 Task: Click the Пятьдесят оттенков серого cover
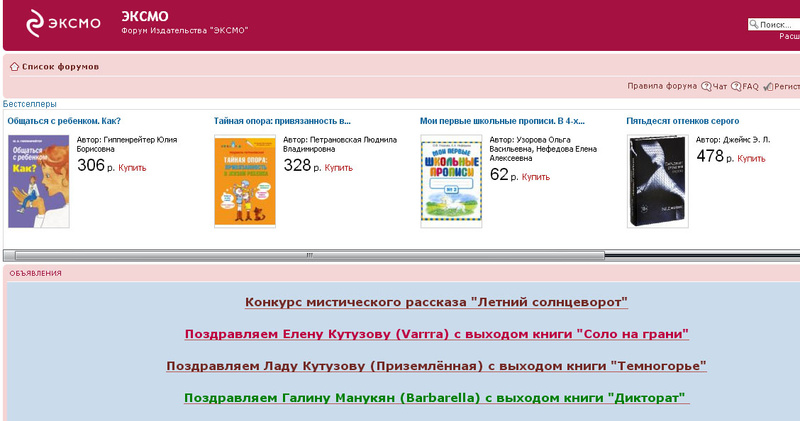(658, 181)
